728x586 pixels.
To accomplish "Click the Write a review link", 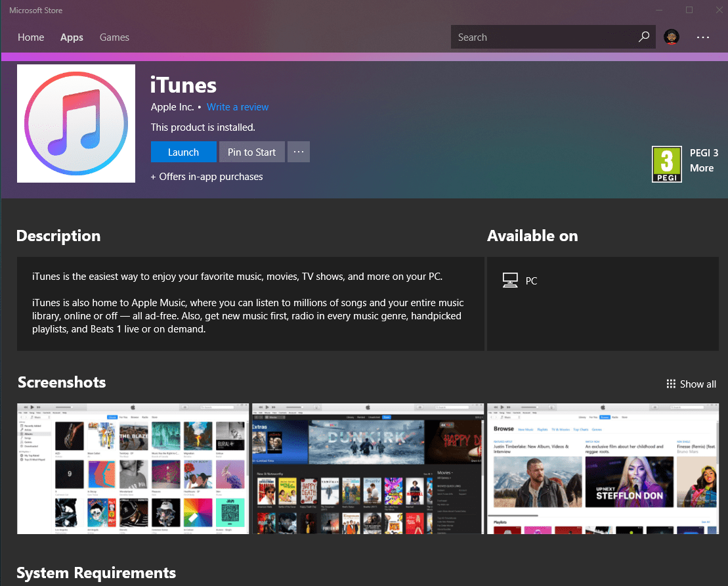I will click(238, 107).
